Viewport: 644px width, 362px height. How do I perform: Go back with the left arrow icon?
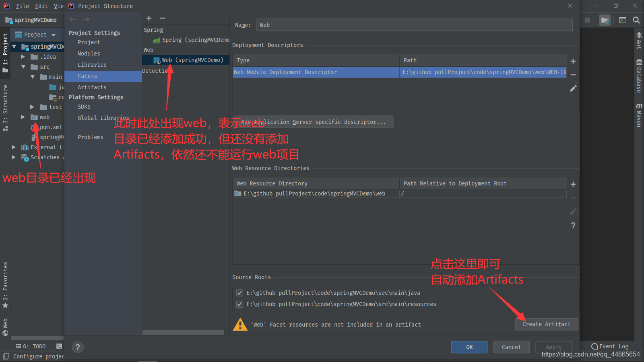pyautogui.click(x=72, y=19)
